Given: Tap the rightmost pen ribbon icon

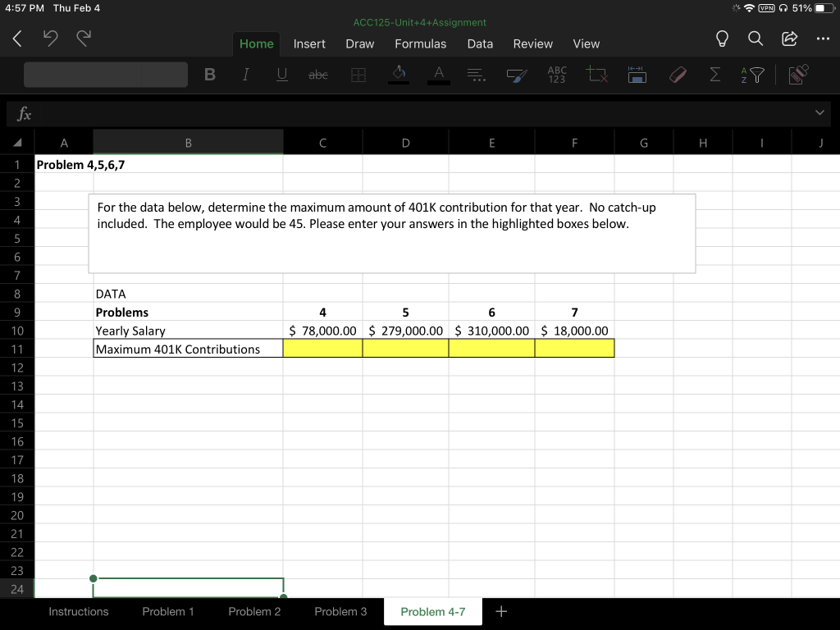Looking at the screenshot, I should click(x=798, y=75).
